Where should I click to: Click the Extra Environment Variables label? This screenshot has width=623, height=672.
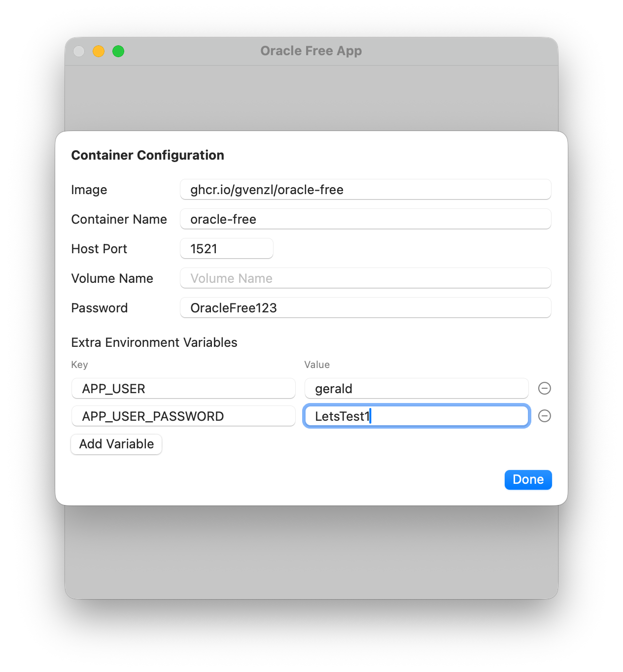[154, 342]
